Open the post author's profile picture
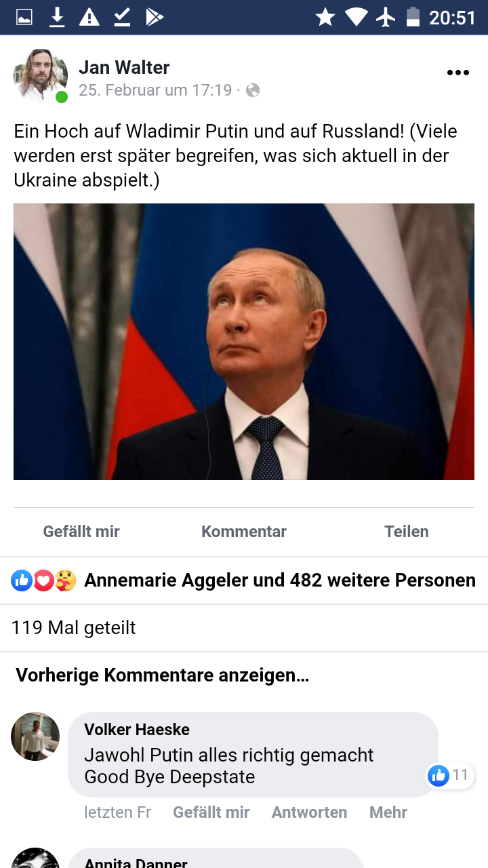 click(40, 75)
